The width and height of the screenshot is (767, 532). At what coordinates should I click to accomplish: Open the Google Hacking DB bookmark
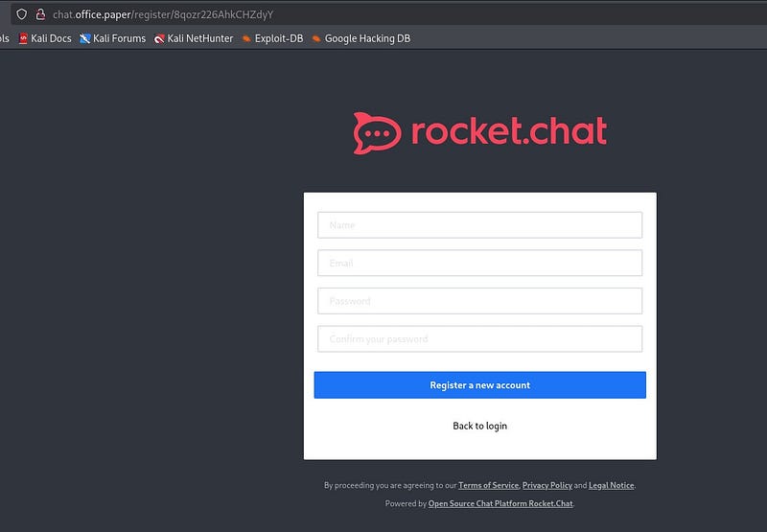coord(360,38)
